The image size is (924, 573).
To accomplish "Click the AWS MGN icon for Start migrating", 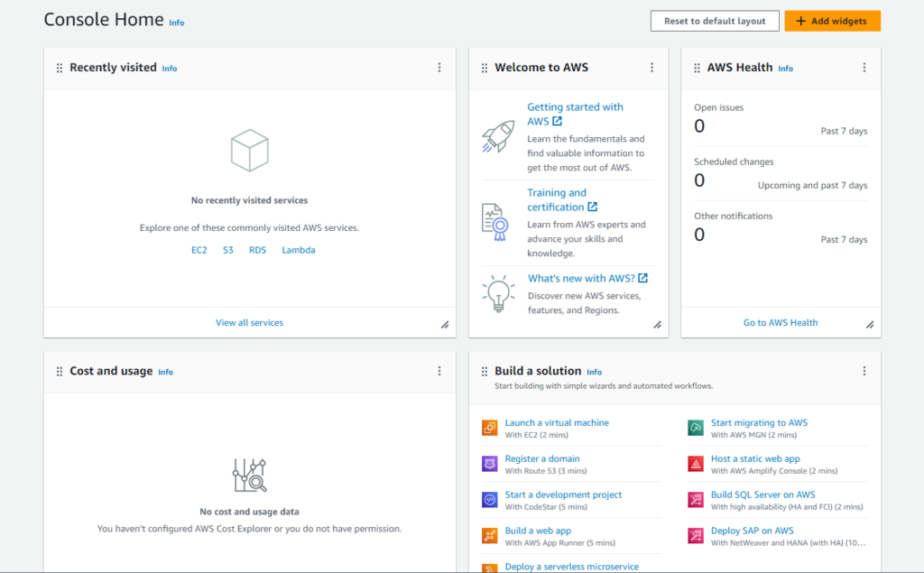I will point(696,428).
